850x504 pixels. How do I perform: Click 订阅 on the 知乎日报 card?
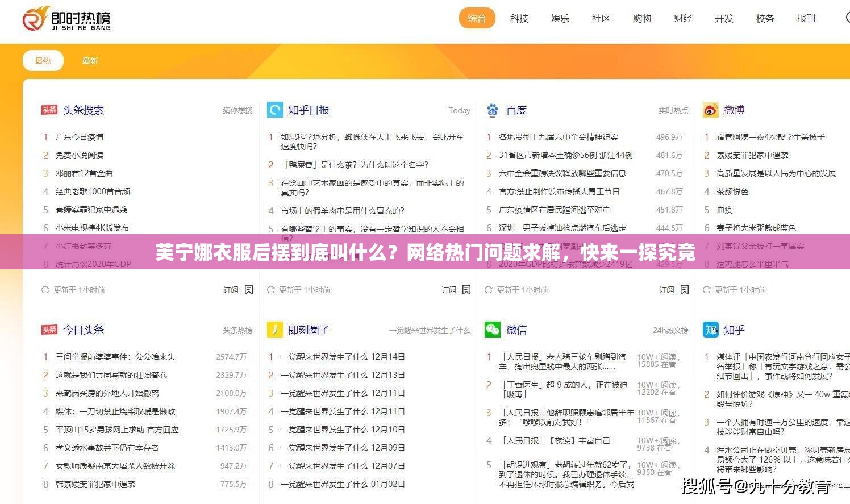[x=449, y=290]
